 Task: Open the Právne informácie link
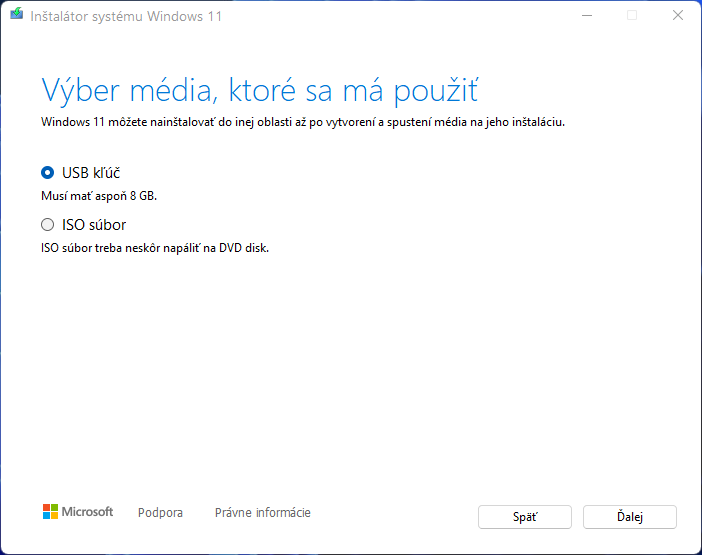click(263, 512)
